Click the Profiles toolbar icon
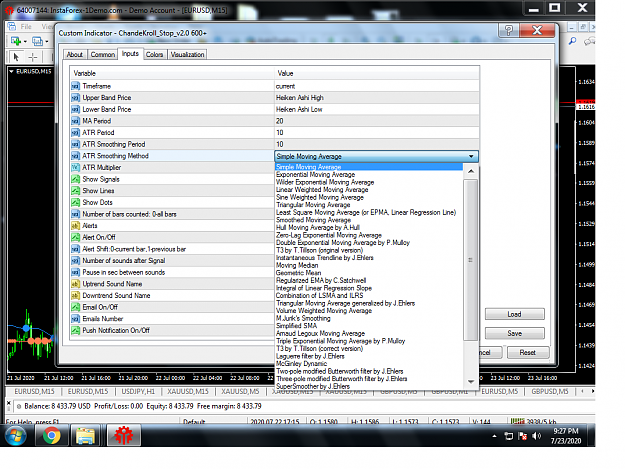 pos(37,41)
